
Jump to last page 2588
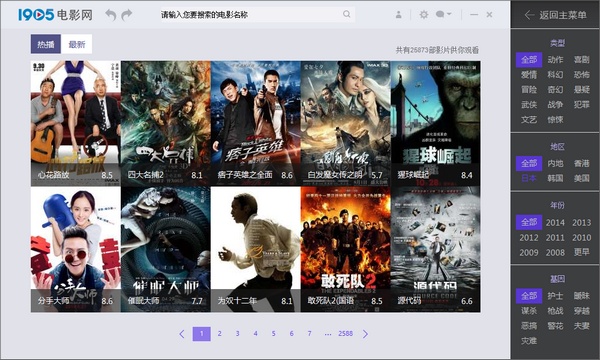tap(346, 334)
